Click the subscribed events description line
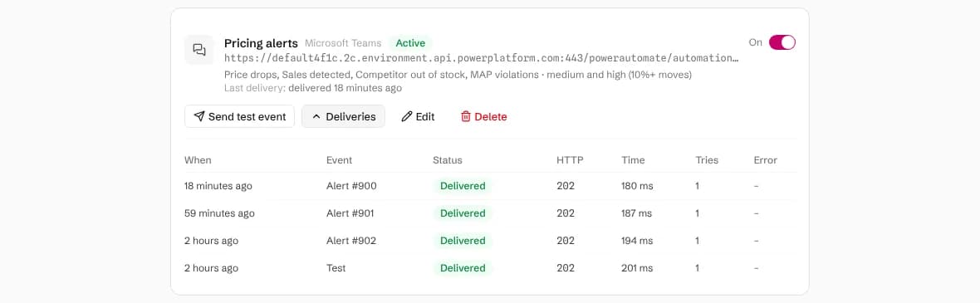Image resolution: width=980 pixels, height=303 pixels. coord(458,75)
